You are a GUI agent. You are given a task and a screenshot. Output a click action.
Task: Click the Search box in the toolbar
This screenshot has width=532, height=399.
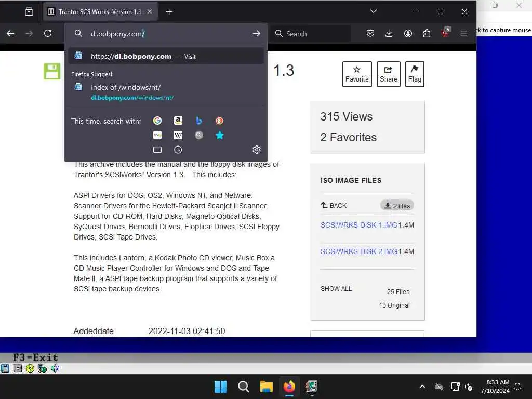coord(312,34)
